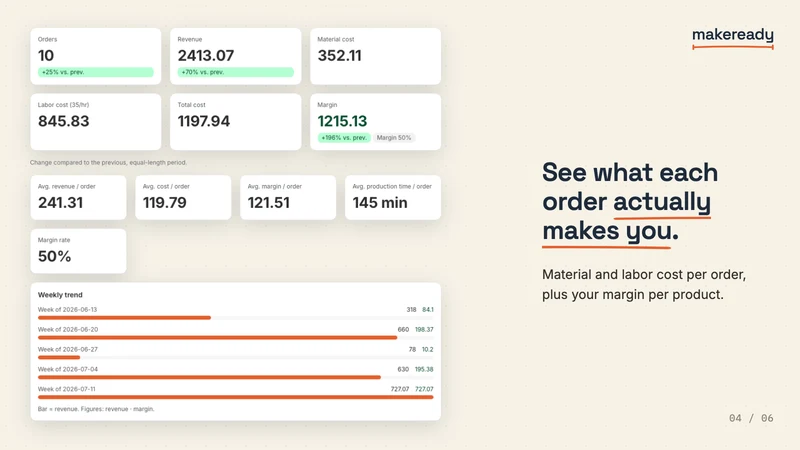Click the Week of 2026-06-13 revenue bar
The width and height of the screenshot is (800, 450).
[x=124, y=318]
